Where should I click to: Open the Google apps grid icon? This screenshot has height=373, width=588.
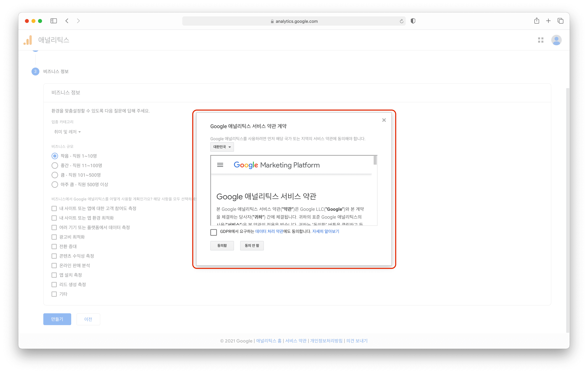541,40
